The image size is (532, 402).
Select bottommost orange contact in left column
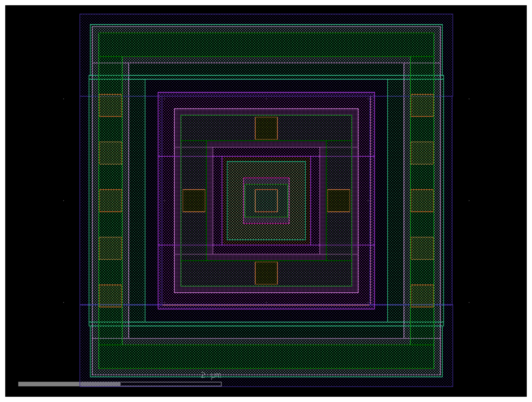point(111,296)
